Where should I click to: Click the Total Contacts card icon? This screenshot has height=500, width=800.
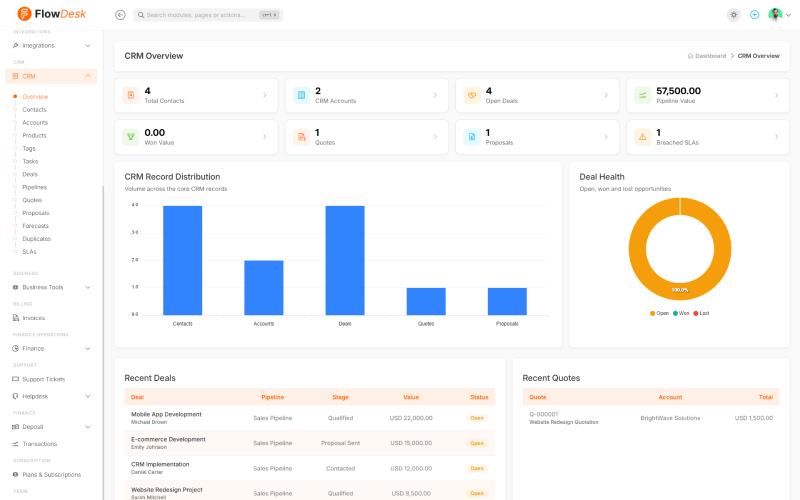[x=131, y=95]
